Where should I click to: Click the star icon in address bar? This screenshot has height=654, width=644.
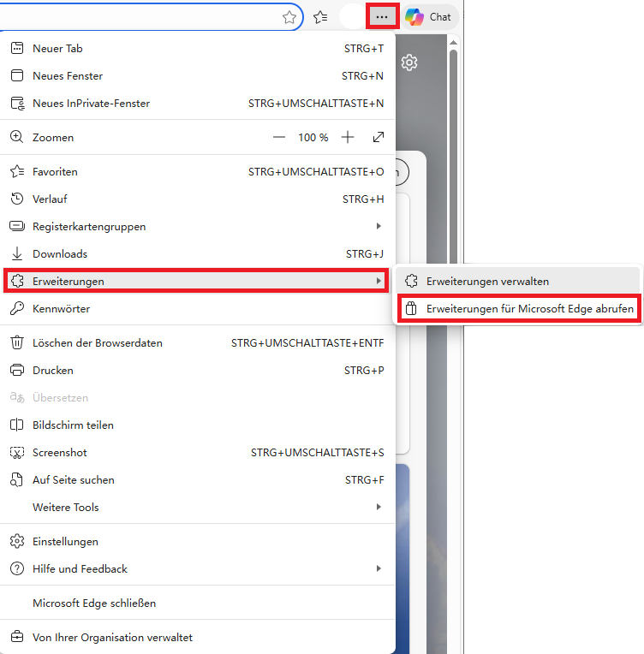(x=289, y=17)
